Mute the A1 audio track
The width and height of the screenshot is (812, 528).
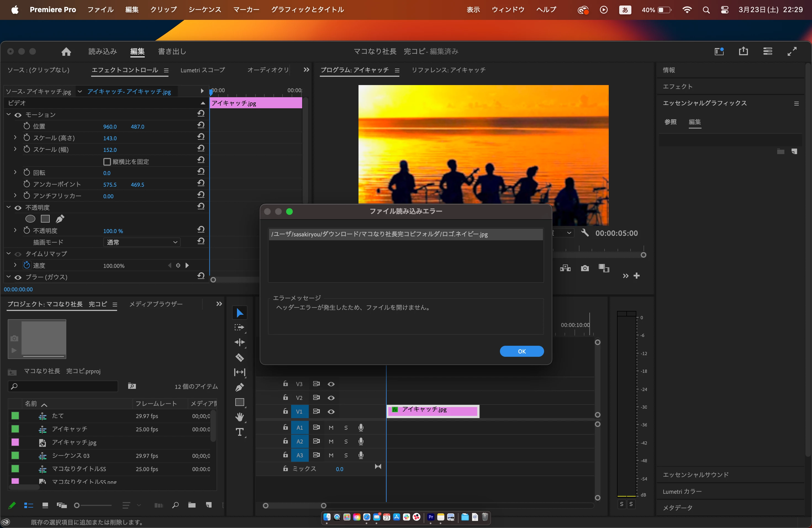tap(331, 428)
